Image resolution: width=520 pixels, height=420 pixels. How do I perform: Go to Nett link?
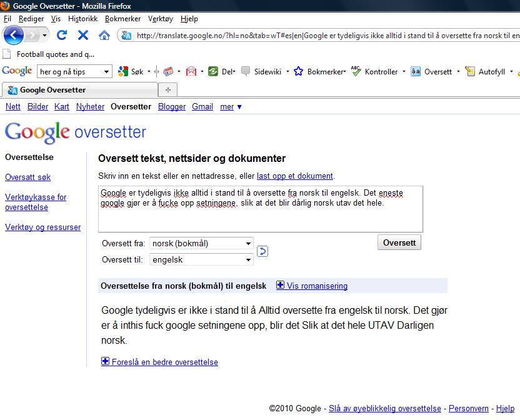coord(13,106)
